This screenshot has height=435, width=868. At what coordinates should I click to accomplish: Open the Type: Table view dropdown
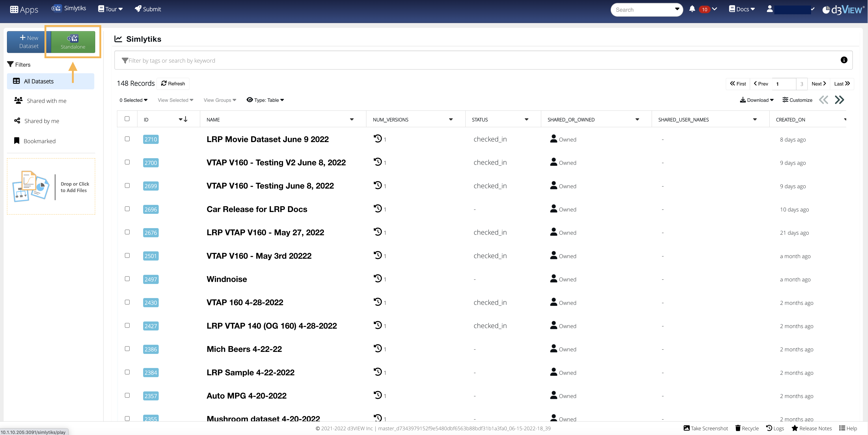(x=266, y=100)
